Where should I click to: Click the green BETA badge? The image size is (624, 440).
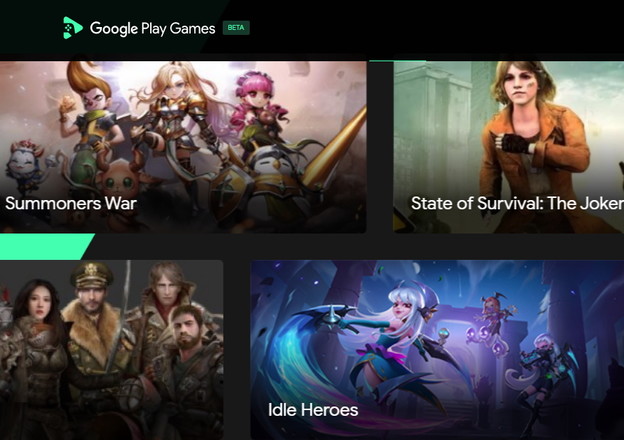236,27
